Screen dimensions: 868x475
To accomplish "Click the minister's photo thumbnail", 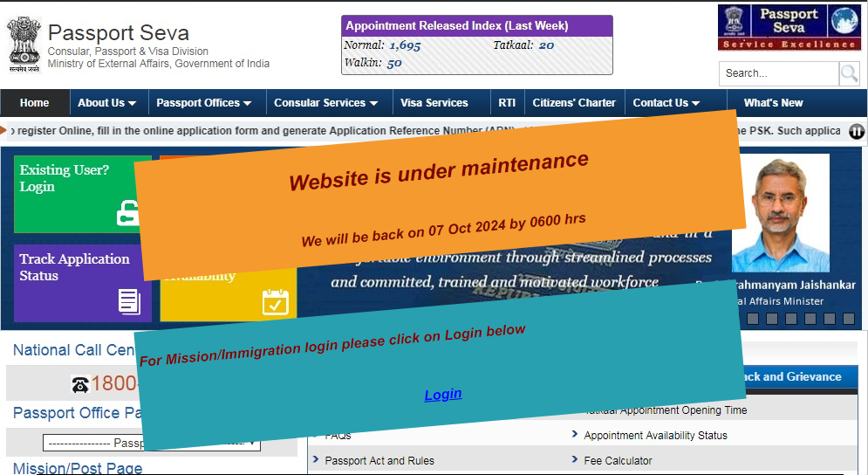I will (781, 213).
